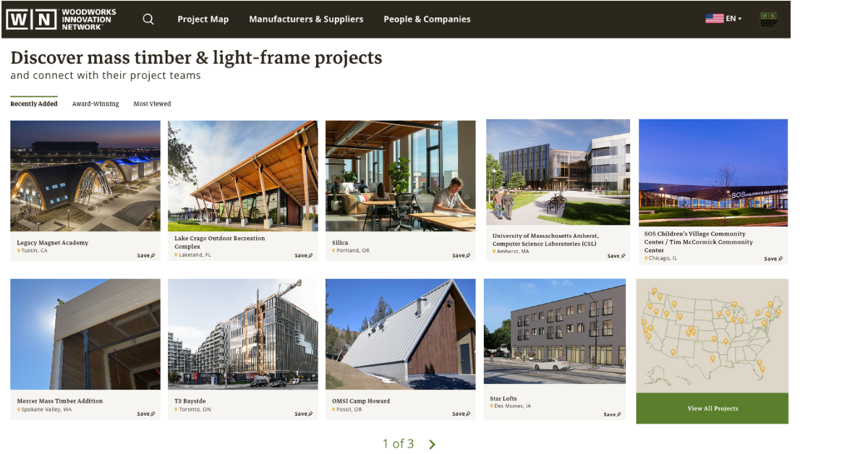The width and height of the screenshot is (868, 454).
Task: Select the Recently Added tab
Action: point(34,104)
